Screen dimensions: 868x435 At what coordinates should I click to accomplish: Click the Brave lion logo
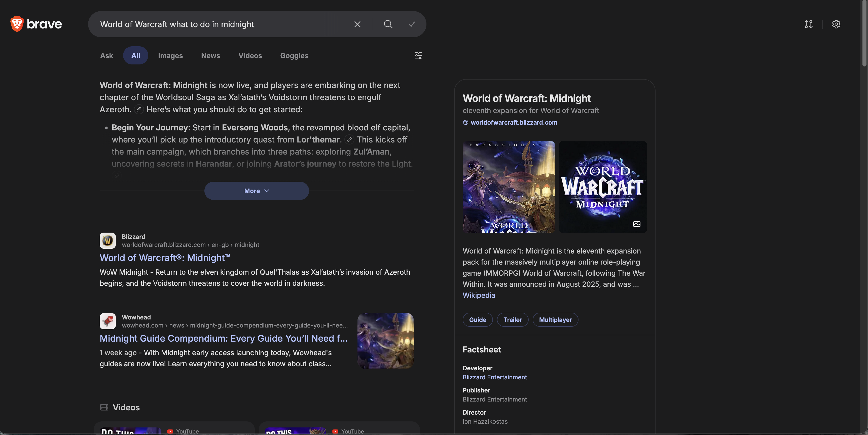17,24
